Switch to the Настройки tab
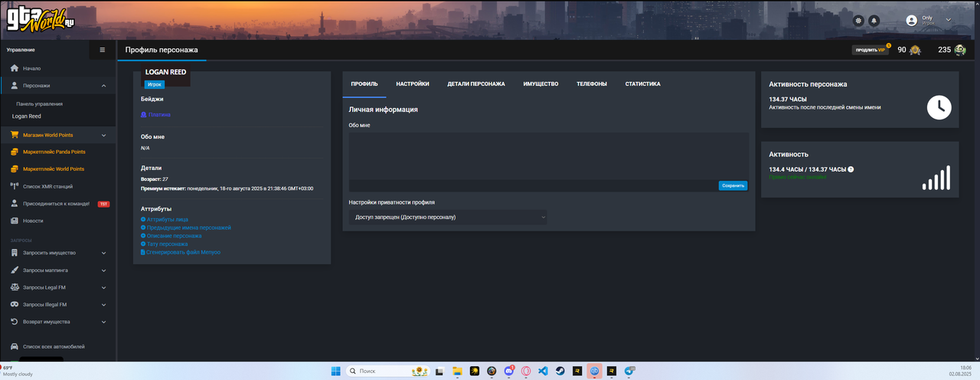Screen dimensions: 980x380 413,84
